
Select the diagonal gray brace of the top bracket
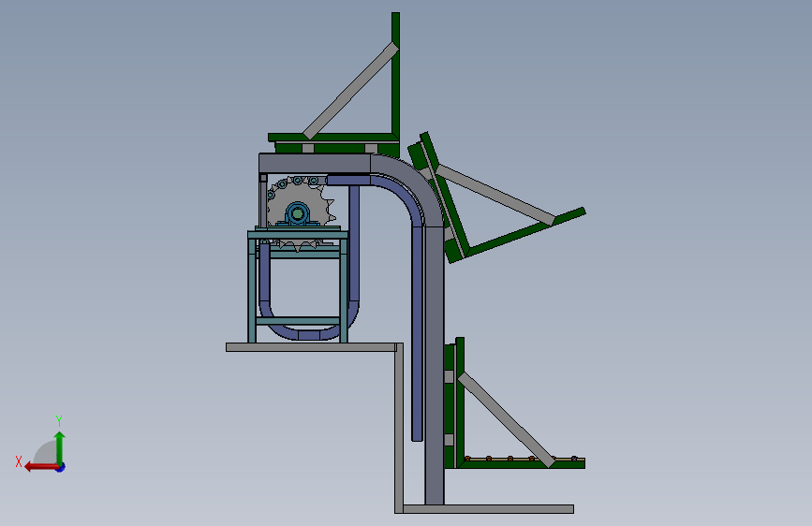351,91
